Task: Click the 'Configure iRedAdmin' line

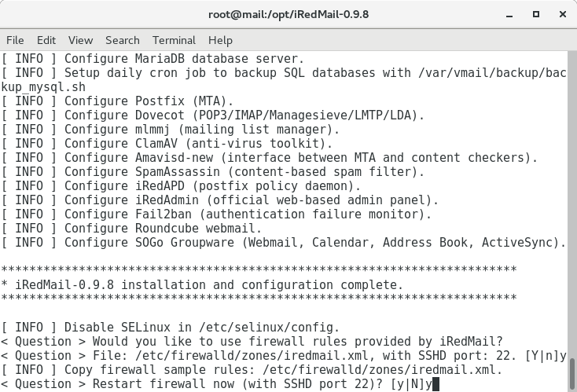Action: point(219,200)
